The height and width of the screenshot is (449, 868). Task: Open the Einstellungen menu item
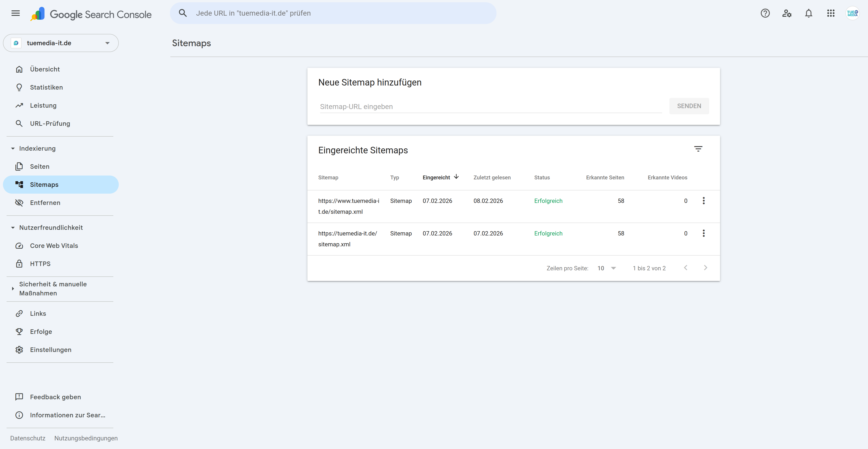click(x=61, y=350)
